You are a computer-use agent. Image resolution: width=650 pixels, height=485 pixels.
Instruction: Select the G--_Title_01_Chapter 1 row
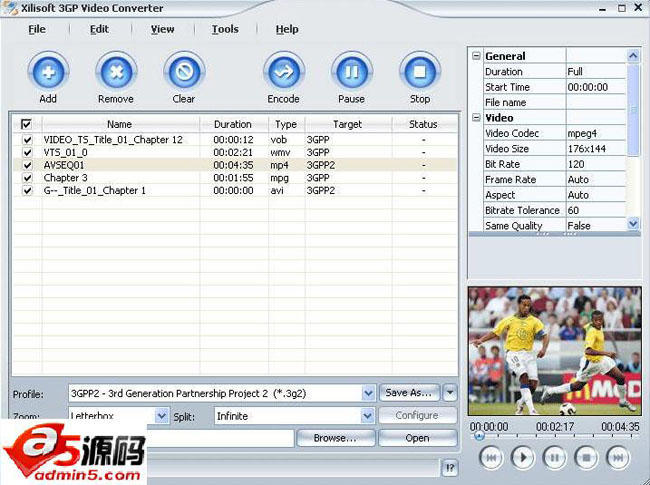(x=235, y=190)
